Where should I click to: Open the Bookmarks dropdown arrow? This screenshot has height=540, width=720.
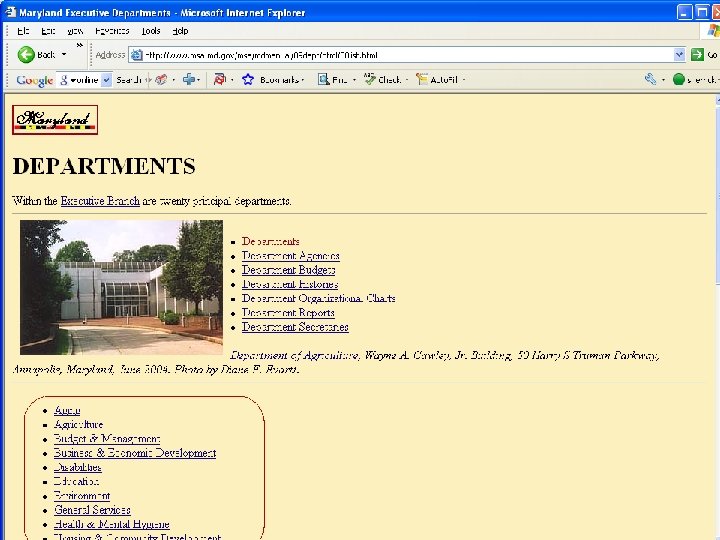pos(303,80)
